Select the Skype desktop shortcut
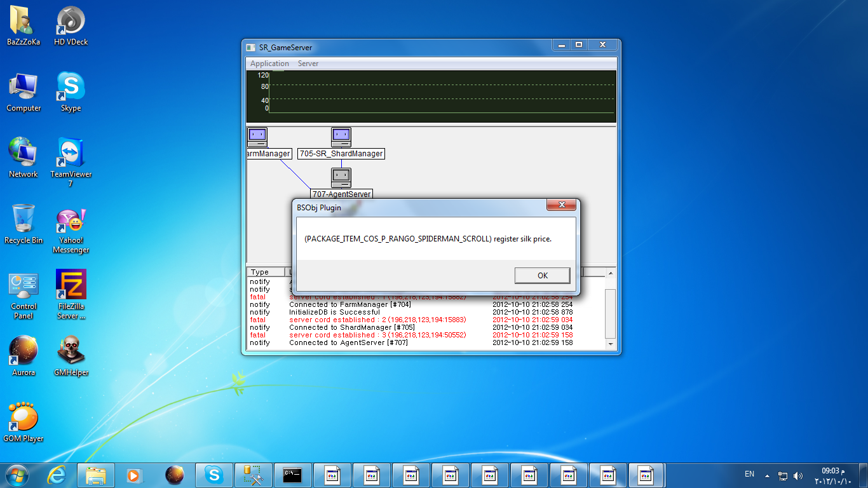The height and width of the screenshot is (488, 868). [x=71, y=92]
